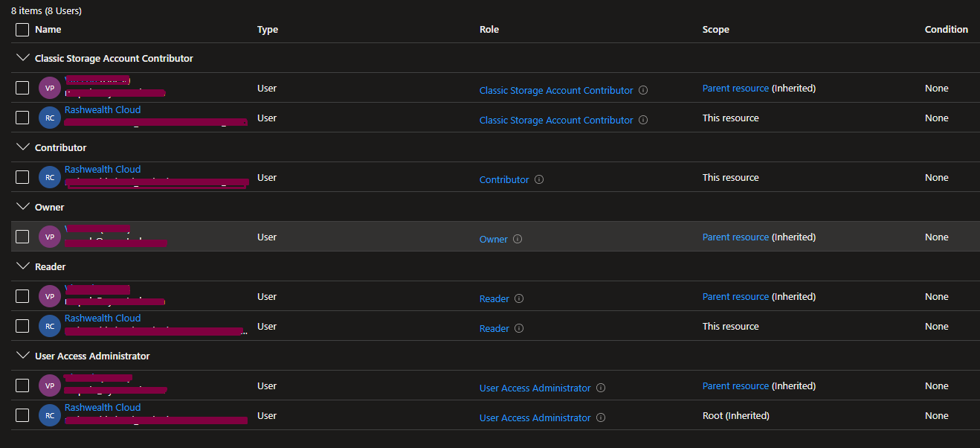Sort by the Role column header
980x448 pixels.
coord(489,30)
